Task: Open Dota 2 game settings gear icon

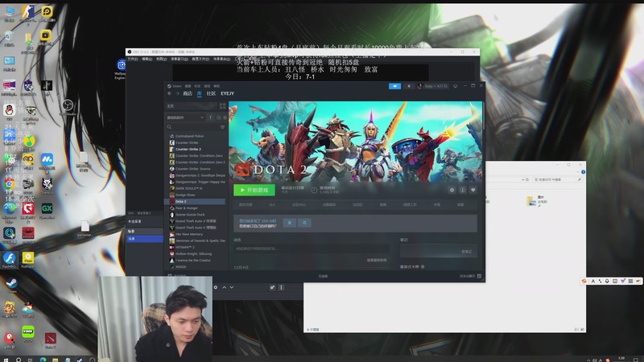Action: (x=452, y=190)
